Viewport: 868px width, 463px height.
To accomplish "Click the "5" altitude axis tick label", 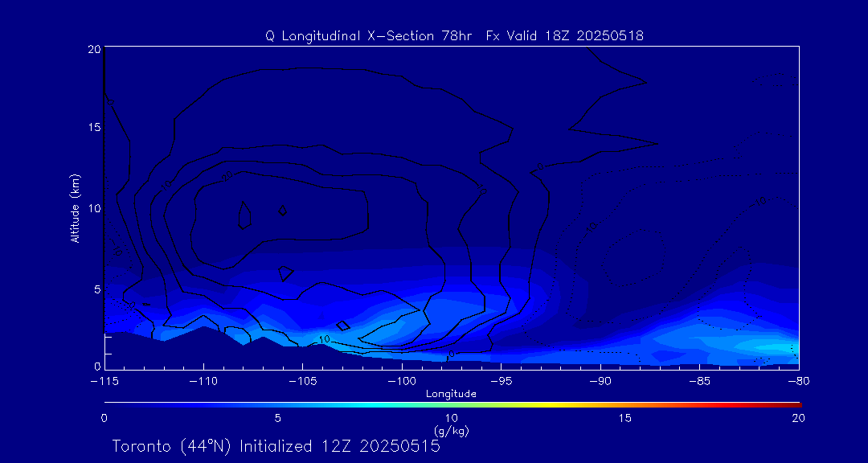I will pos(97,289).
